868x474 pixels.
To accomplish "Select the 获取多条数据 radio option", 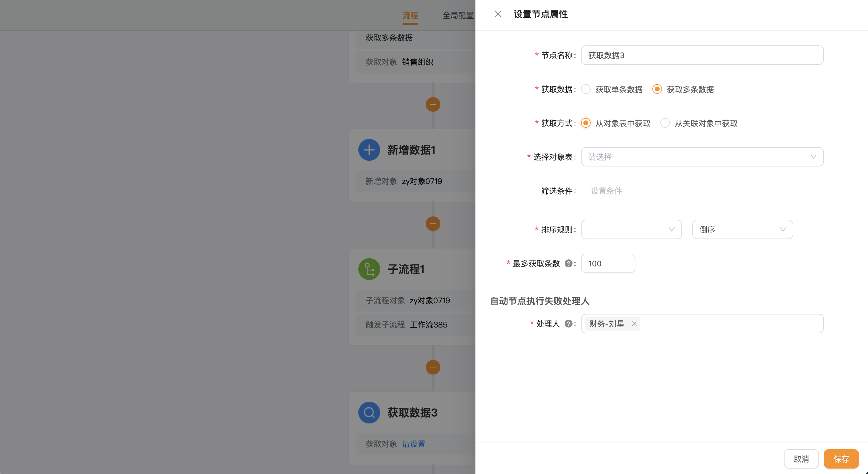I will click(657, 89).
